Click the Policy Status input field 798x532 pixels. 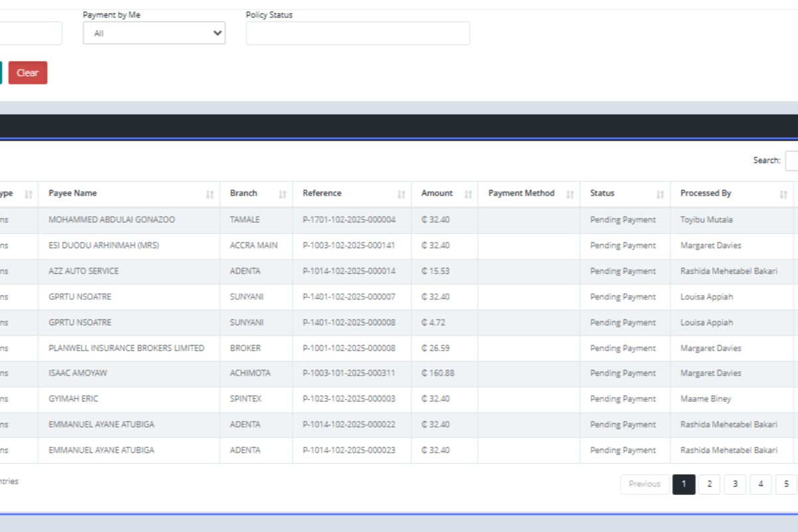point(358,33)
